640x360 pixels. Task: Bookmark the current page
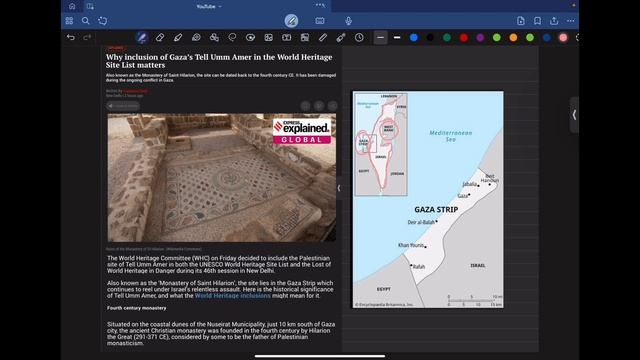[x=538, y=21]
